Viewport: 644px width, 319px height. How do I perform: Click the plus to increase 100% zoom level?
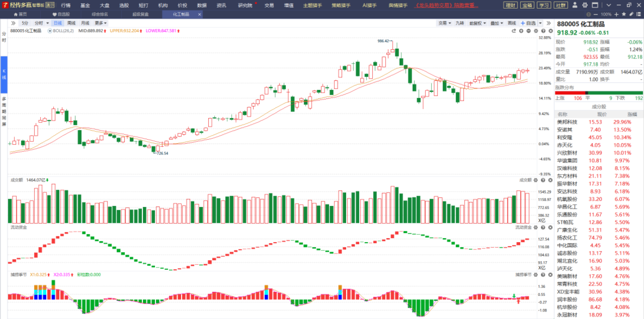(x=616, y=14)
